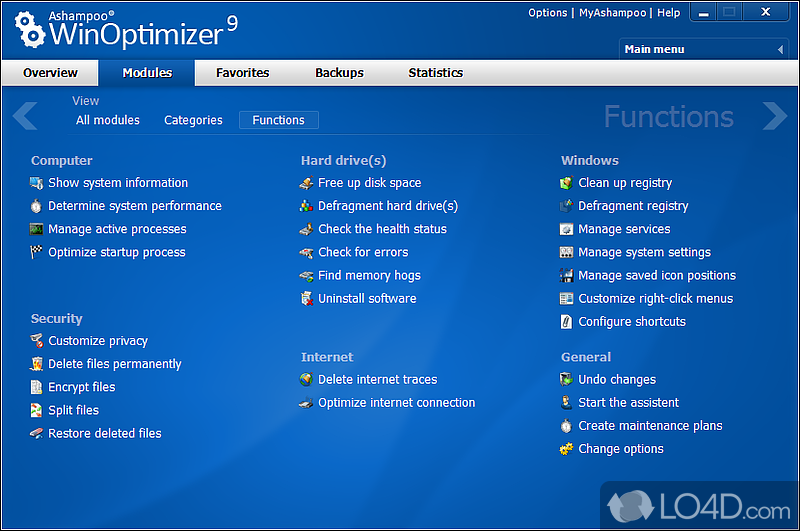The image size is (800, 531).
Task: Open Manage saved icon positions
Action: click(x=657, y=275)
